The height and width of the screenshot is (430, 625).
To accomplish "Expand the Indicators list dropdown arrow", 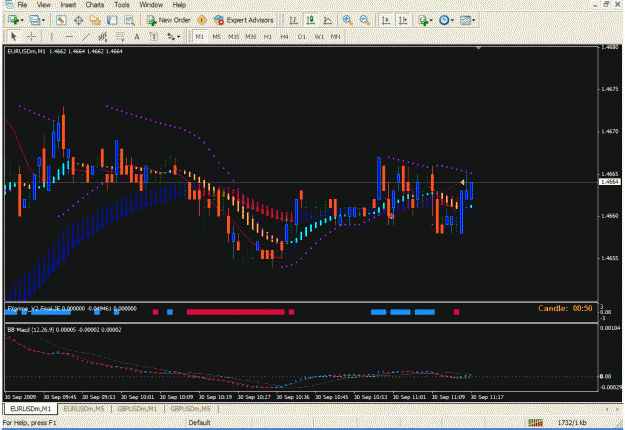I will click(x=431, y=20).
